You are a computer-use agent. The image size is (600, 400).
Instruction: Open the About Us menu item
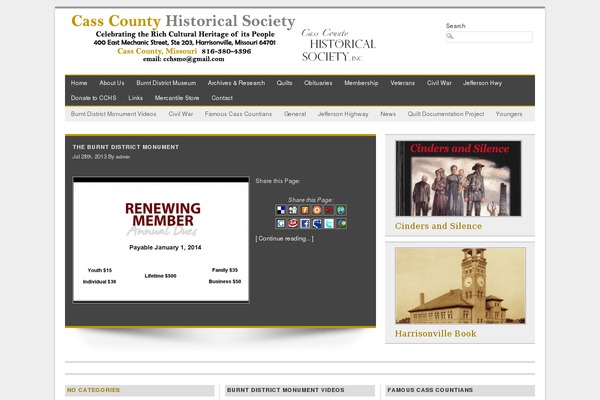tap(112, 83)
